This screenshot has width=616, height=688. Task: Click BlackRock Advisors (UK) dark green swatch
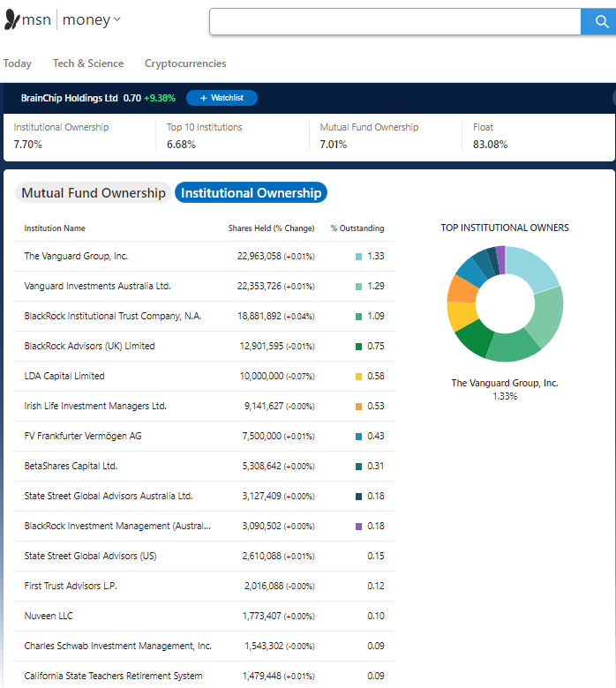[358, 347]
